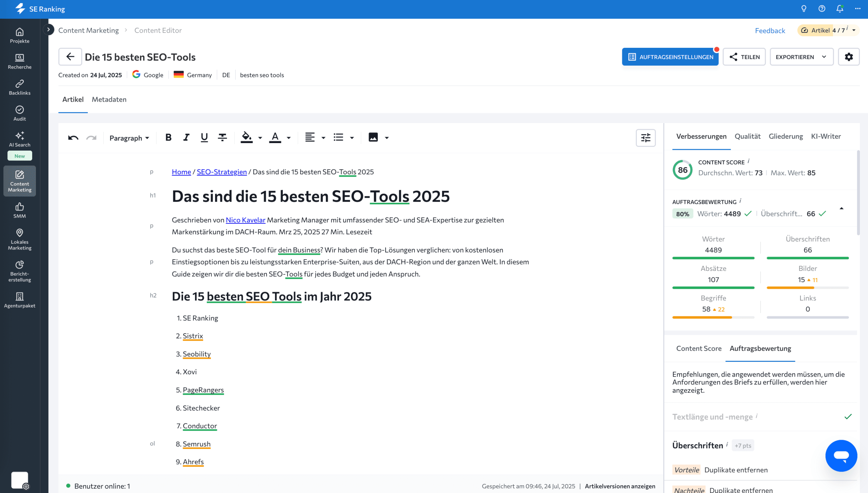Viewport: 868px width, 493px height.
Task: Open the notifications bell
Action: click(840, 9)
